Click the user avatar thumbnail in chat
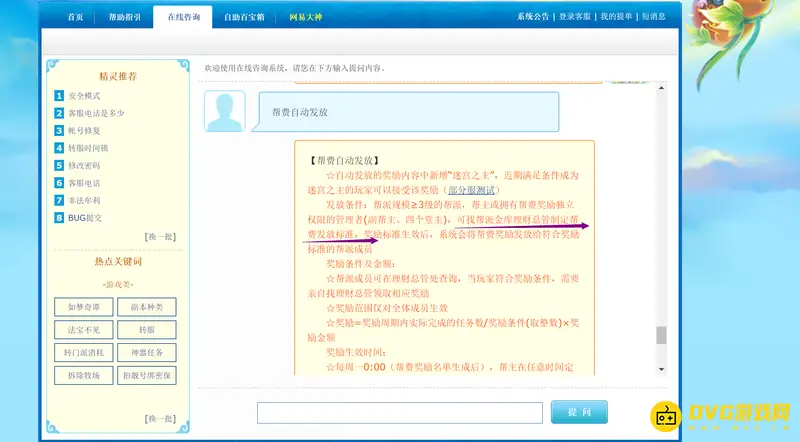The width and height of the screenshot is (800, 442). pyautogui.click(x=225, y=111)
